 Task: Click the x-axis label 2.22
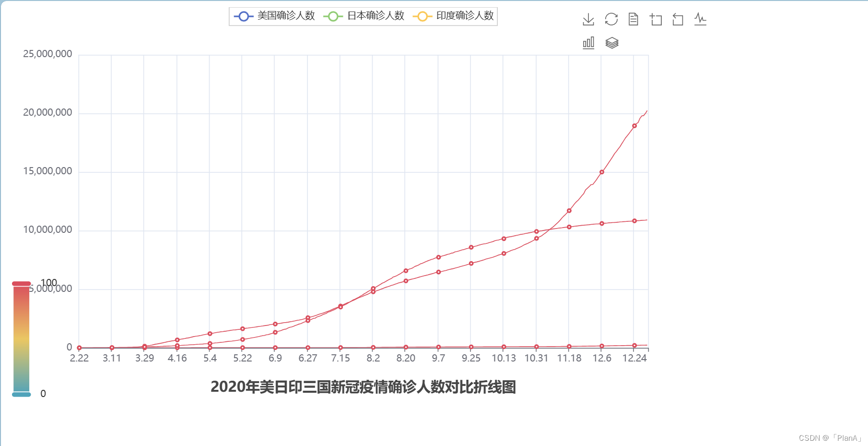pyautogui.click(x=79, y=358)
